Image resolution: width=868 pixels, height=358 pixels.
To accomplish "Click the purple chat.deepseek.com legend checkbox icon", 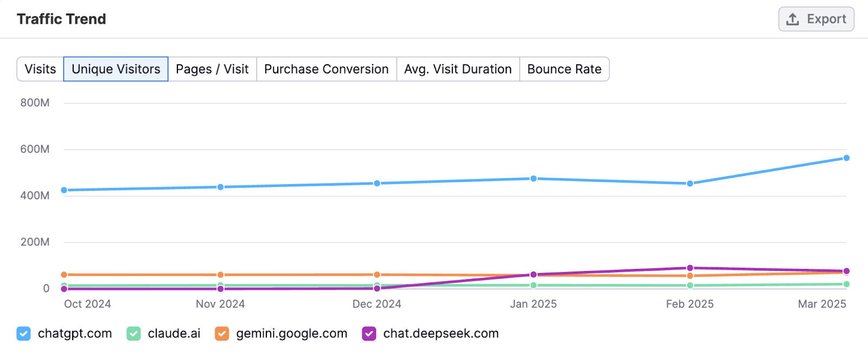I will [x=368, y=333].
